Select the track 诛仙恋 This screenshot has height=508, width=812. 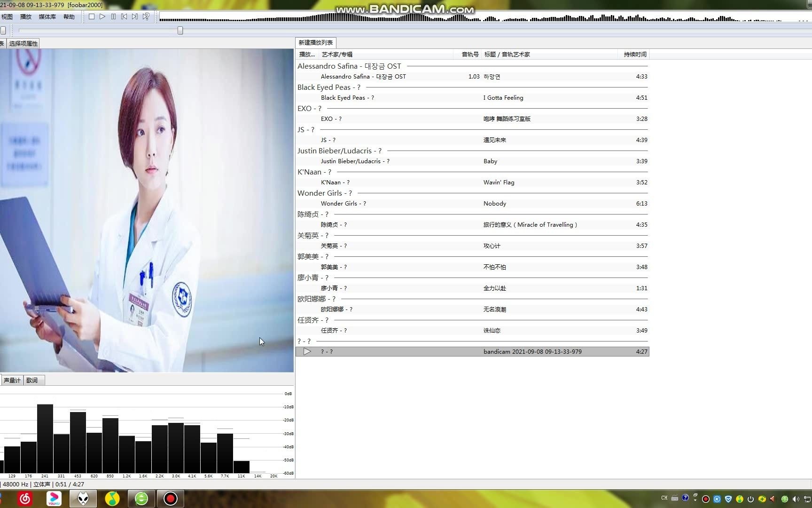tap(472, 331)
